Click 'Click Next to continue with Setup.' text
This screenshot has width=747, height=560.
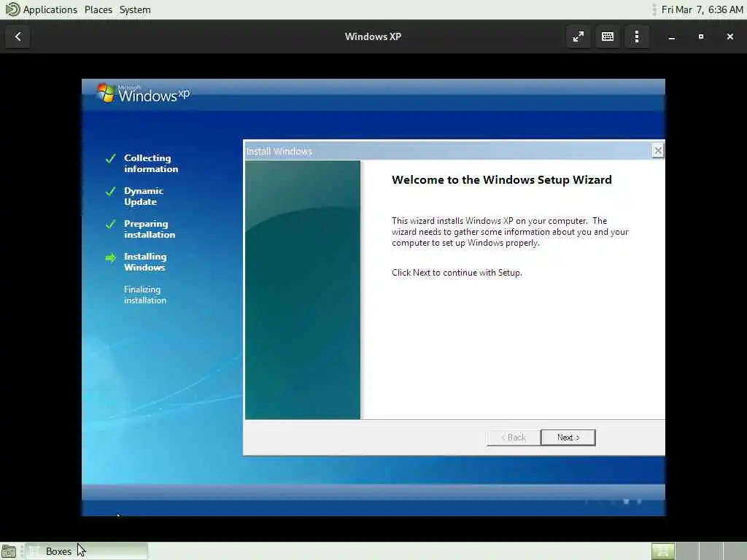[457, 273]
